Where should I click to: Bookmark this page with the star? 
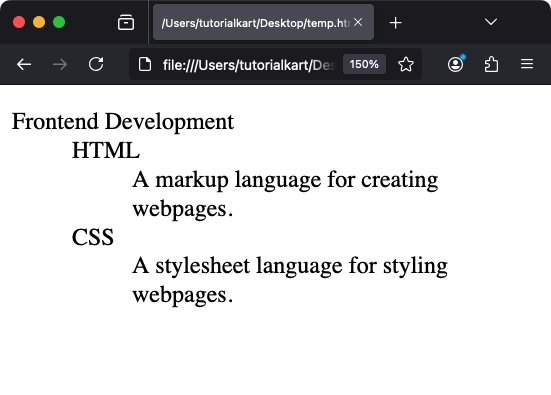pyautogui.click(x=406, y=64)
